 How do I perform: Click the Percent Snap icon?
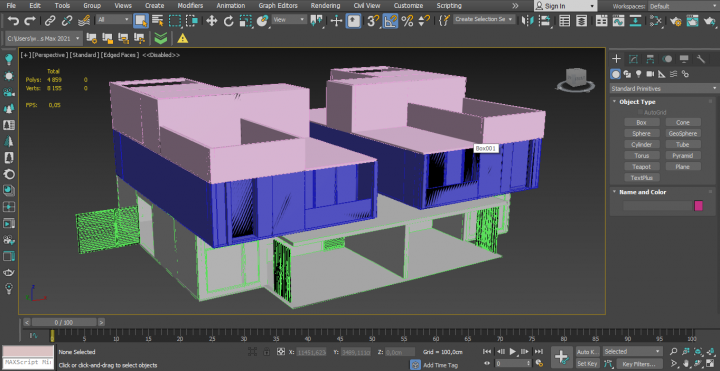pyautogui.click(x=407, y=21)
